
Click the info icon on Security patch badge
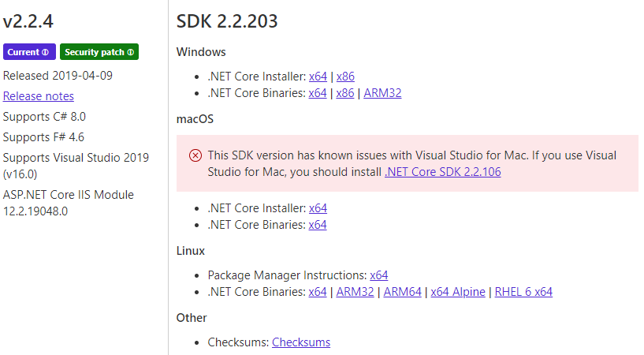click(130, 52)
